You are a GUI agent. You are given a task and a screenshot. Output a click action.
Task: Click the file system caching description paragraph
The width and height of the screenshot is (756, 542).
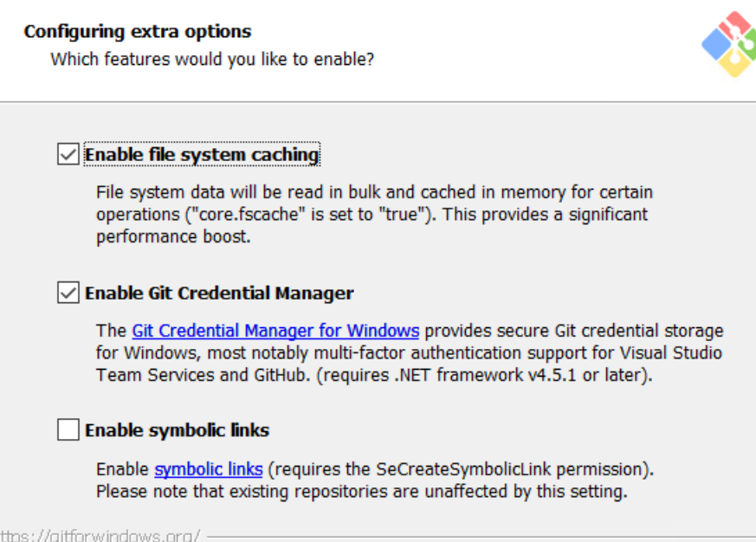tap(374, 192)
